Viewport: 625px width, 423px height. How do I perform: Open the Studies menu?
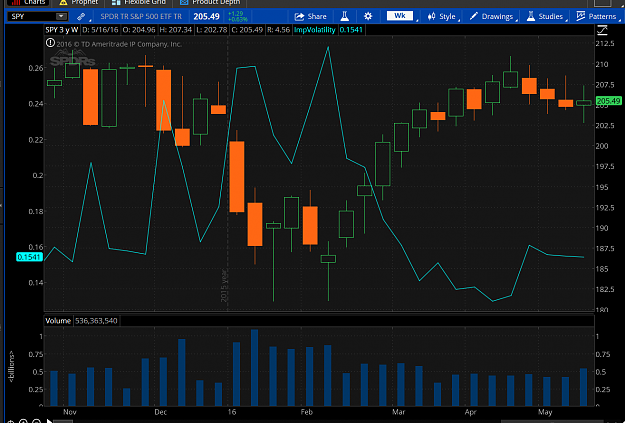(x=545, y=16)
